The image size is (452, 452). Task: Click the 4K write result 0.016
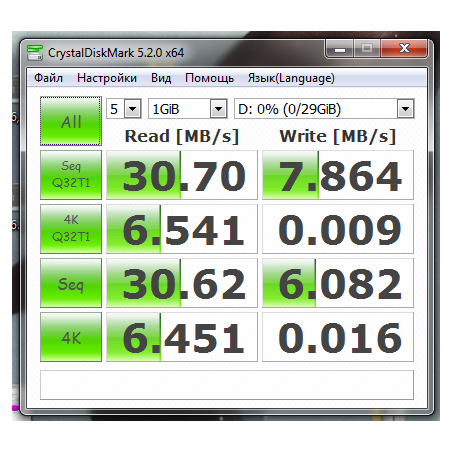[x=338, y=337]
